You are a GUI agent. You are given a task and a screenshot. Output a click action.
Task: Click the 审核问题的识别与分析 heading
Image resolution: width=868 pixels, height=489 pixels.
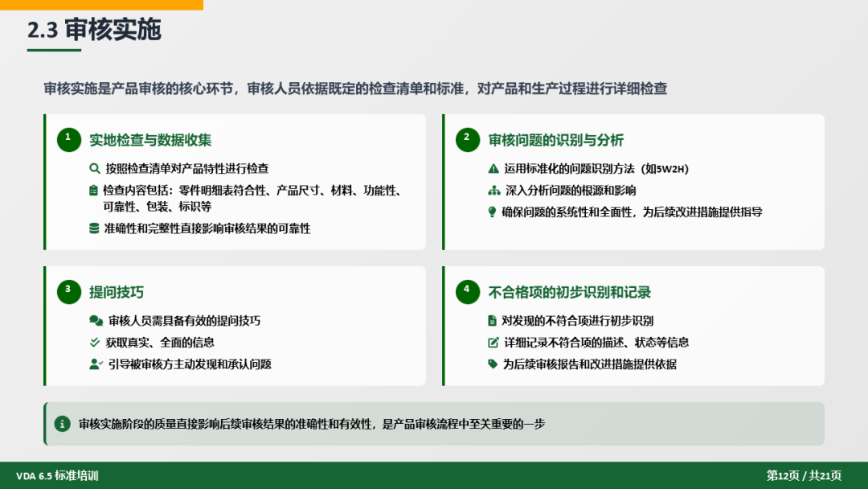[555, 140]
